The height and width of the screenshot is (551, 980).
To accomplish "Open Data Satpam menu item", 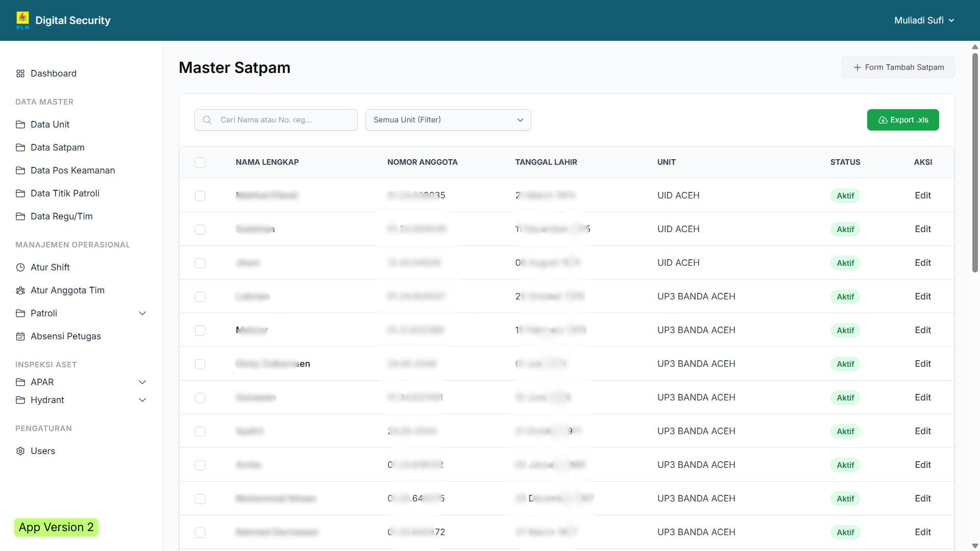I will [x=57, y=147].
